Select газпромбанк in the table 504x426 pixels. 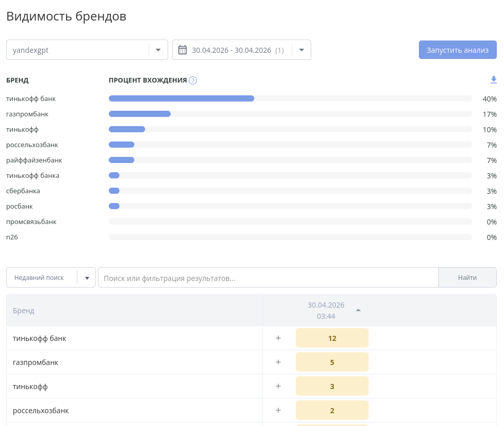tap(36, 362)
